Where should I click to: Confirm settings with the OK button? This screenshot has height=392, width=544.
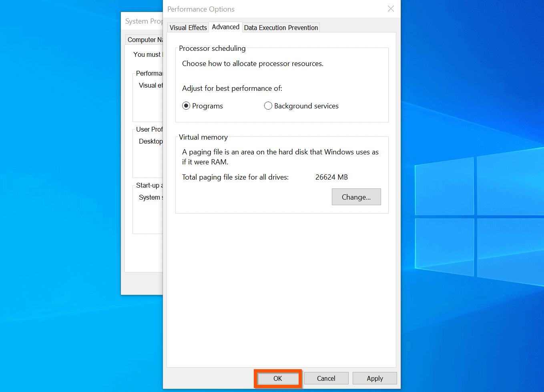pos(277,378)
